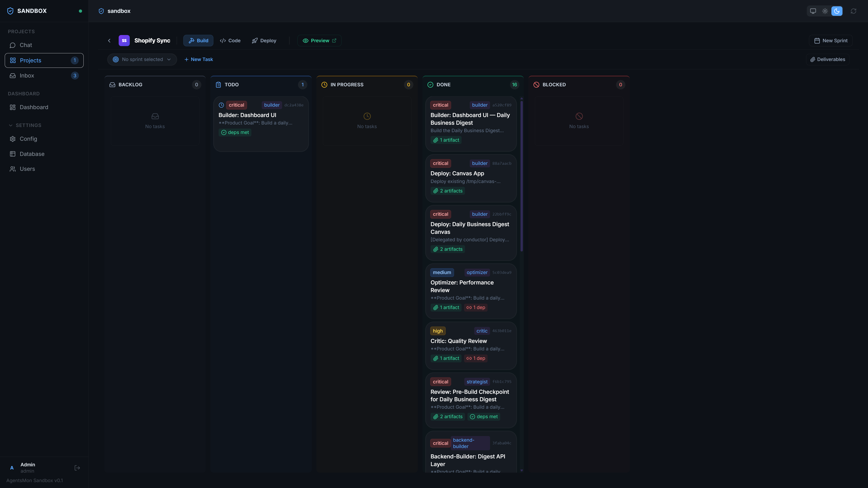
Task: Open the Users section
Action: tap(27, 169)
